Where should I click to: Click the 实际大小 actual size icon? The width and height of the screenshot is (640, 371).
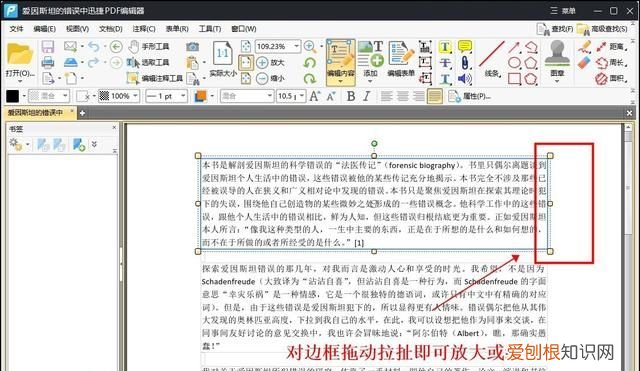pyautogui.click(x=223, y=60)
